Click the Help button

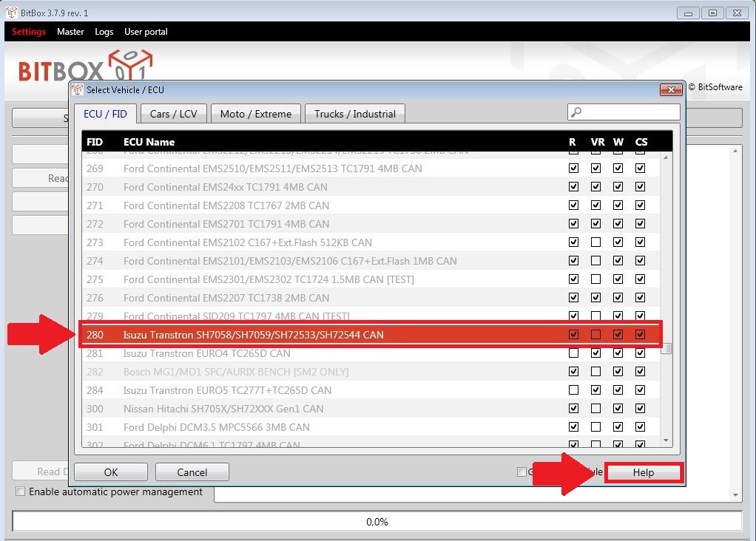pyautogui.click(x=643, y=472)
